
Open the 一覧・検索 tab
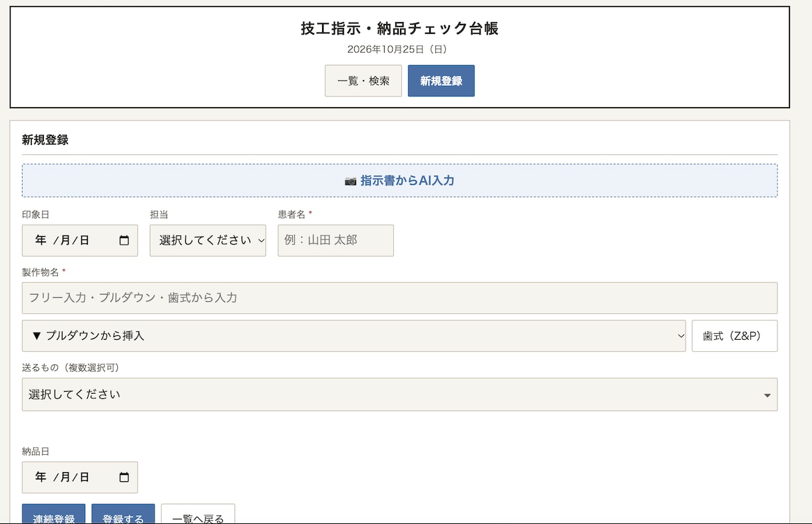363,80
